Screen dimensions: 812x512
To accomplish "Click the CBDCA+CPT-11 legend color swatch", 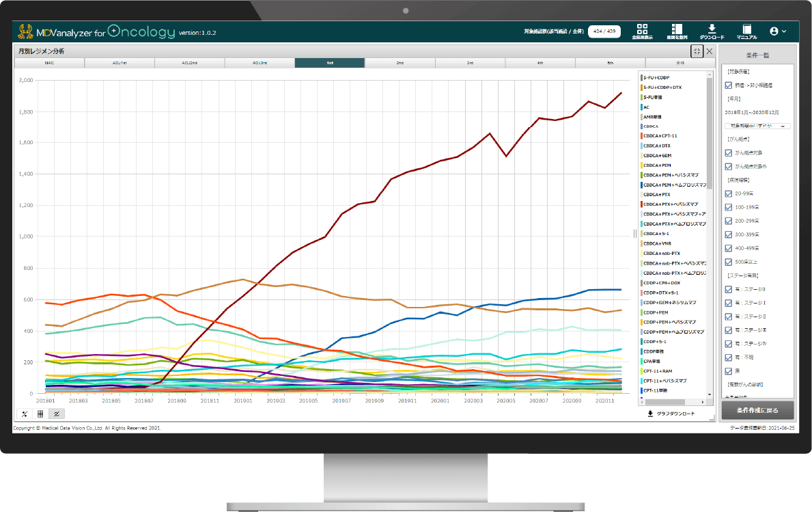I will click(x=641, y=136).
